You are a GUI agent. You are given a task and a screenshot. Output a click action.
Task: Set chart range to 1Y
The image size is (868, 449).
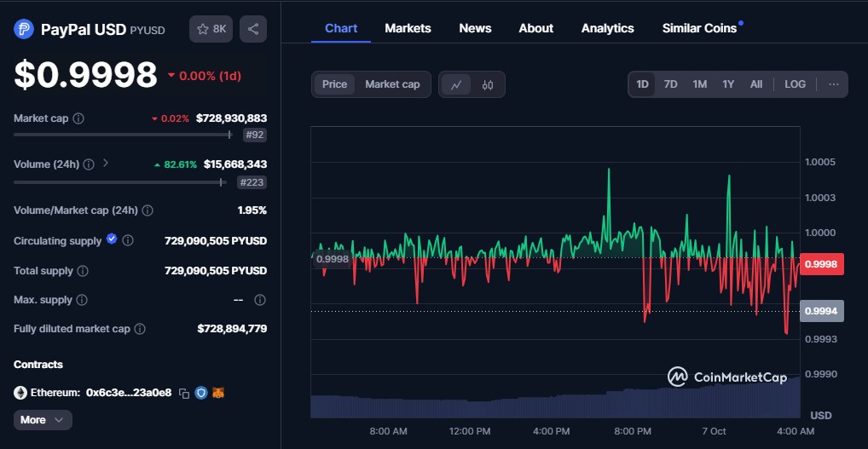click(728, 84)
